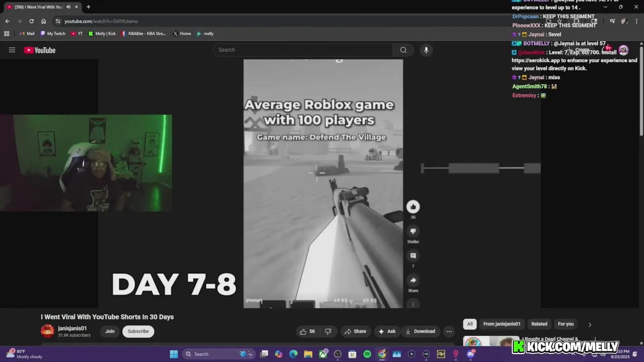View site information icon in address bar
This screenshot has height=362, width=644.
tap(58, 21)
